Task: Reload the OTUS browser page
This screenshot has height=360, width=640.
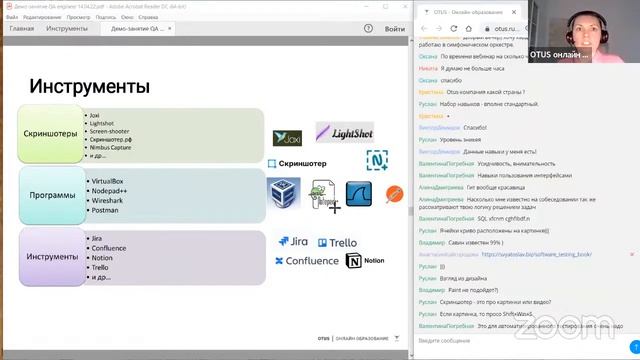Action: tap(453, 29)
